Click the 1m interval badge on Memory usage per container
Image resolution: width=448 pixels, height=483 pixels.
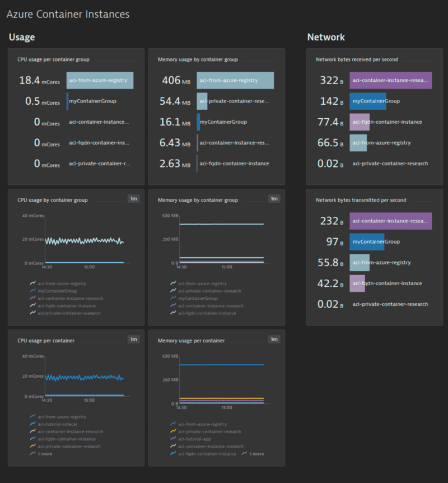[273, 339]
